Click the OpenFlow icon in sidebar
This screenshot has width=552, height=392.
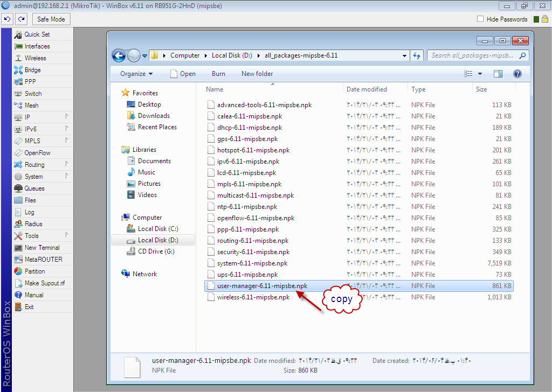pyautogui.click(x=18, y=153)
